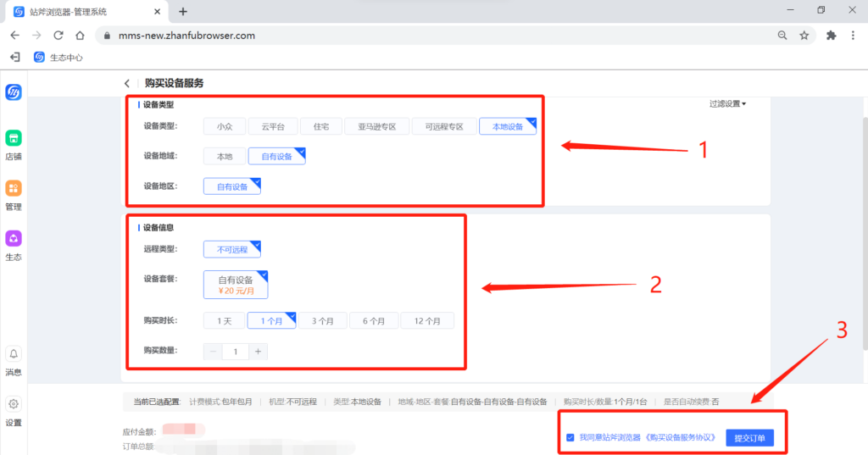The image size is (868, 455).
Task: Choose 自有设备 in 设备地区 row
Action: (232, 186)
